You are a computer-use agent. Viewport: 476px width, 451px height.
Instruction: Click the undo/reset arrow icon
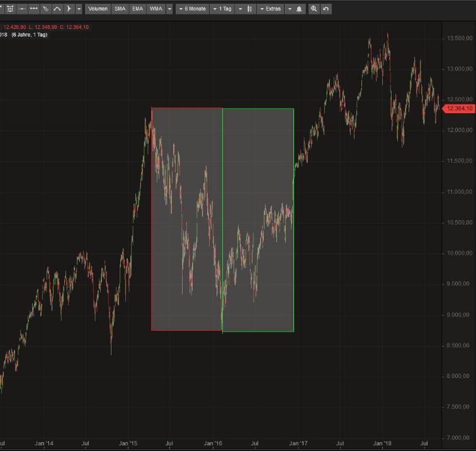(326, 9)
